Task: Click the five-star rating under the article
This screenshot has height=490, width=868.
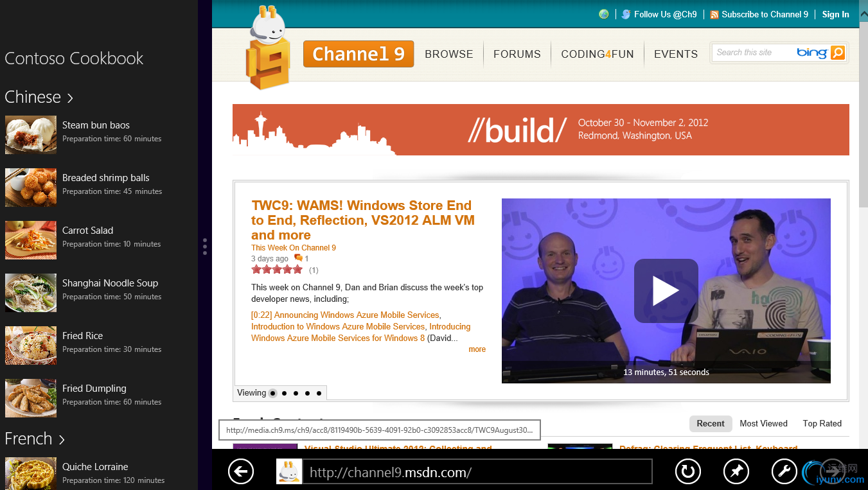Action: click(277, 270)
